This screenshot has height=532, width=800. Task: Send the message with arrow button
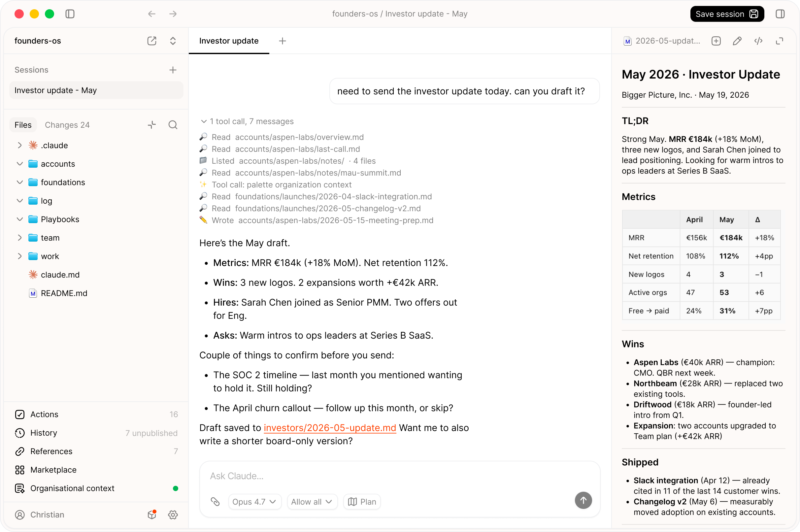point(583,500)
